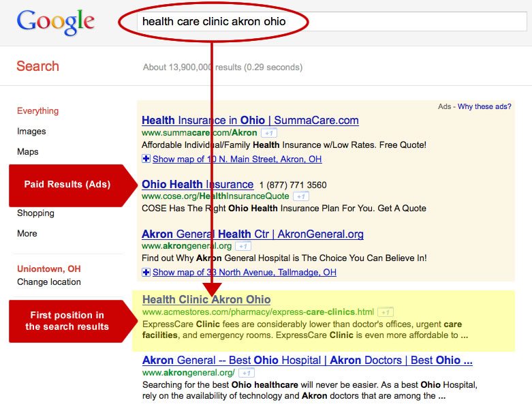This screenshot has height=411, width=532.
Task: Click the www.summacare.com/Akron URL text
Action: 199,132
